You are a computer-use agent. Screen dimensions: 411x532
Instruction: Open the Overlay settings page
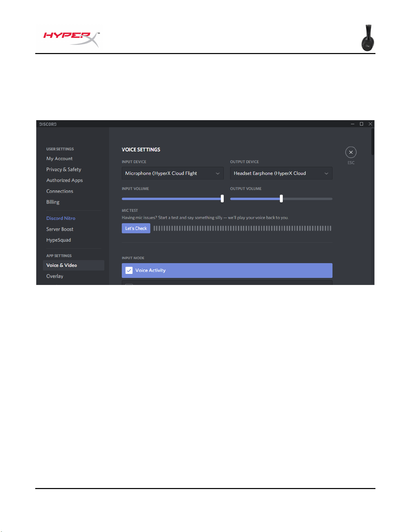pyautogui.click(x=55, y=276)
